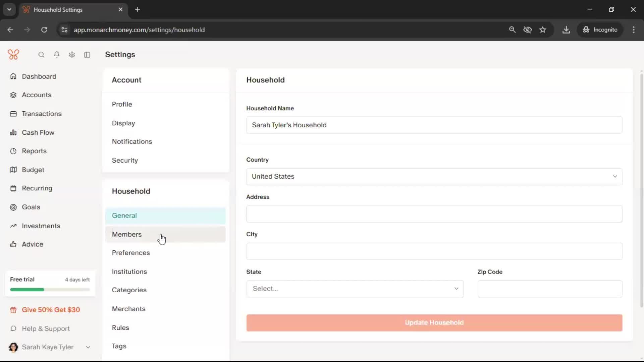Focus the Zip Code input field
The image size is (644, 362).
(x=549, y=289)
